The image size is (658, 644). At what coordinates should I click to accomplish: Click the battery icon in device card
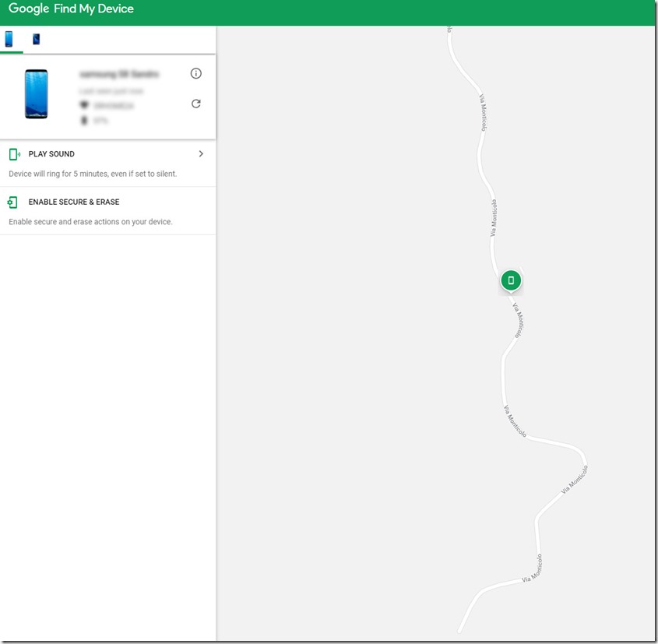[x=84, y=121]
